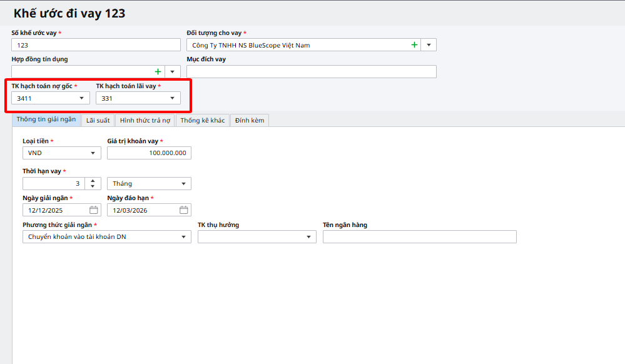Increase Thời hạn vay with up arrow
625x364 pixels.
pyautogui.click(x=93, y=181)
